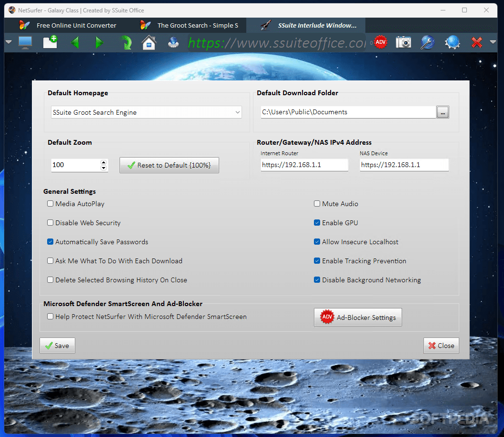The image size is (504, 437).
Task: Click the download globe icon
Action: (x=173, y=42)
